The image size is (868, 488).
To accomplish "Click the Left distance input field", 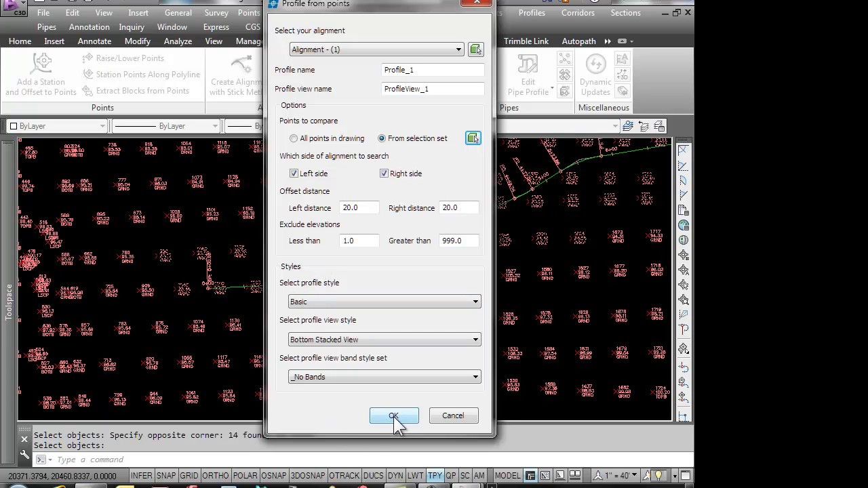I will click(x=359, y=208).
